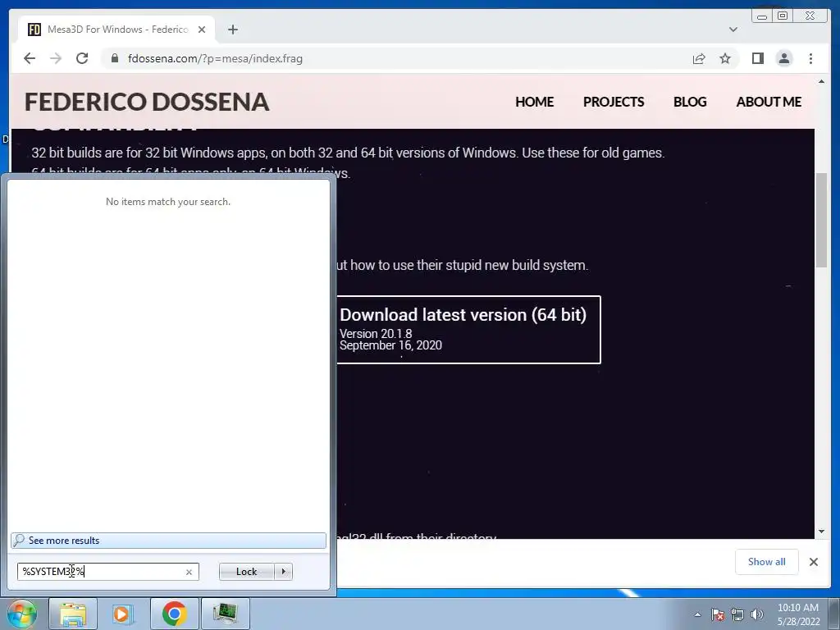The image size is (840, 630).
Task: Click page scrollbar down arrow
Action: click(821, 532)
